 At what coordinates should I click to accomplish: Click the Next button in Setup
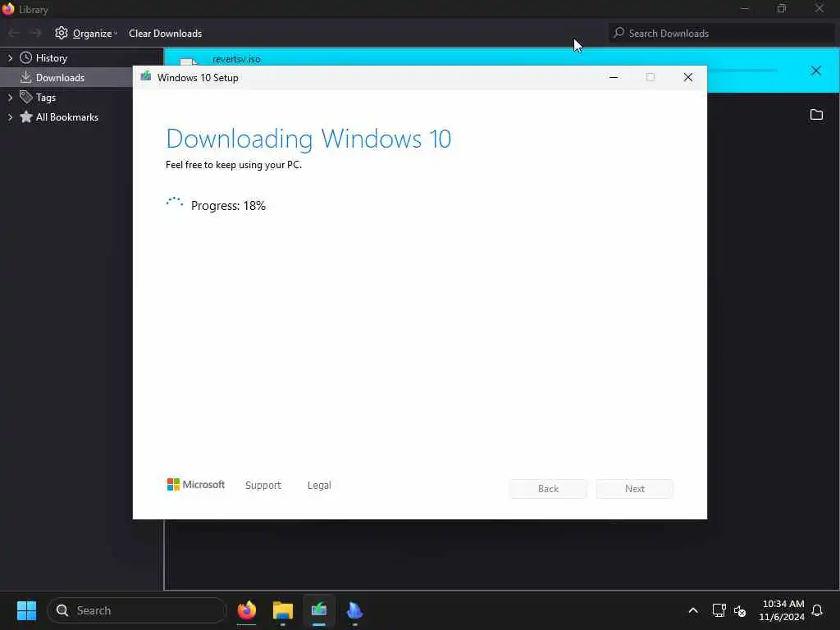pyautogui.click(x=634, y=489)
